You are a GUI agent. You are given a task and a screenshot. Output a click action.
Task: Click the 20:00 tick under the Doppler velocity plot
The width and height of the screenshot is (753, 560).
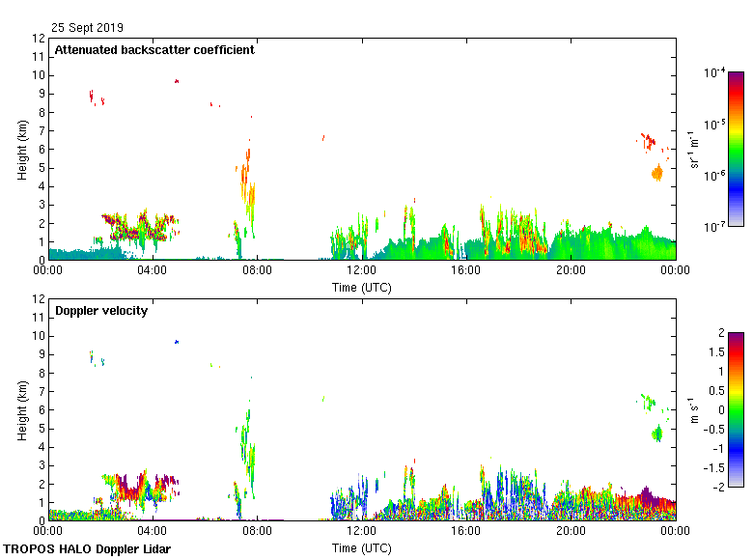[571, 532]
